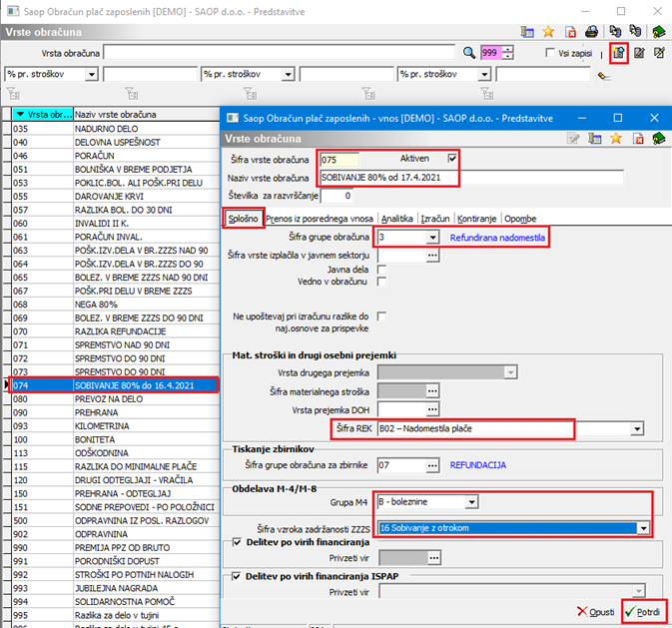
Task: Open the Izračun tab
Action: 435,219
